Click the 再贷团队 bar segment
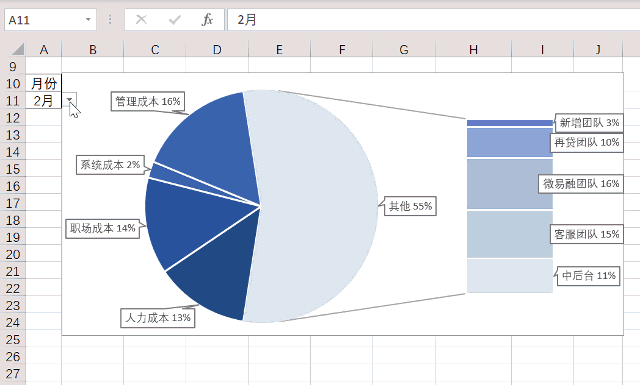This screenshot has width=640, height=385. point(510,142)
